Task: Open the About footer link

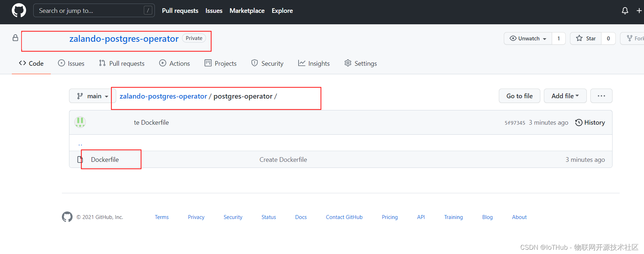Action: click(519, 217)
